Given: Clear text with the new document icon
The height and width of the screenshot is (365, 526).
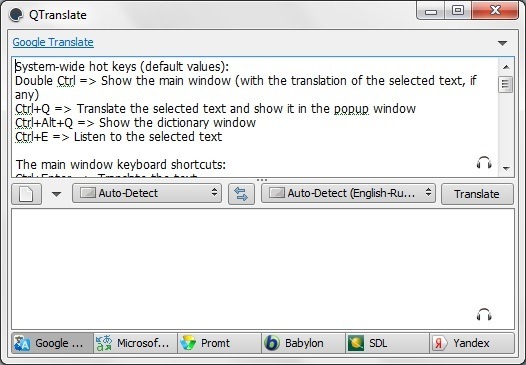Looking at the screenshot, I should [x=27, y=194].
